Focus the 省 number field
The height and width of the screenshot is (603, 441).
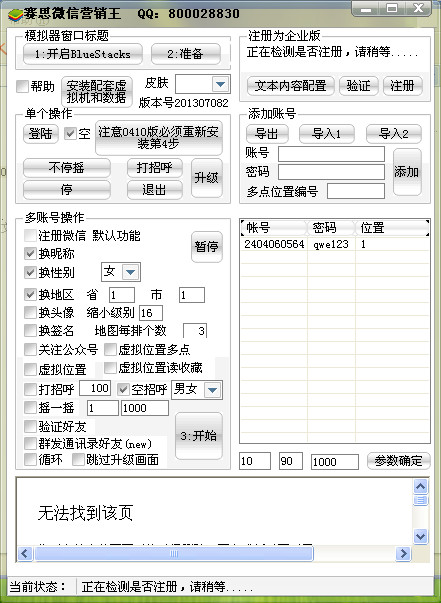point(122,295)
